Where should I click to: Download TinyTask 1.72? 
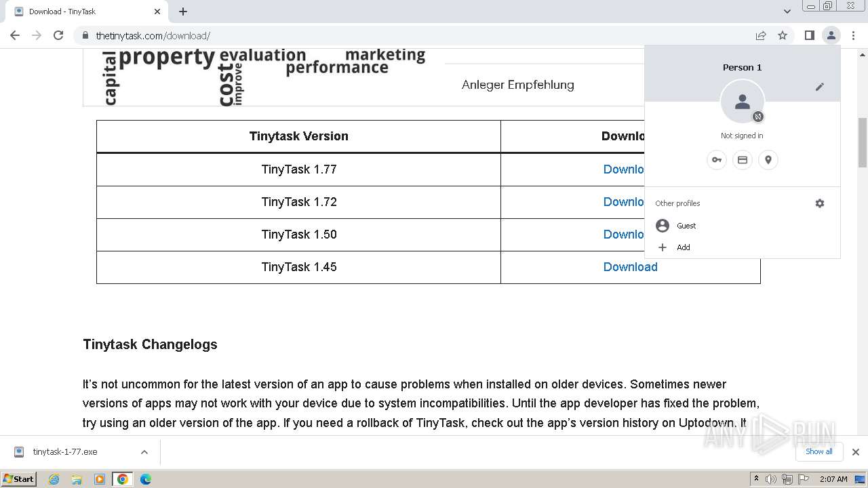pos(623,202)
